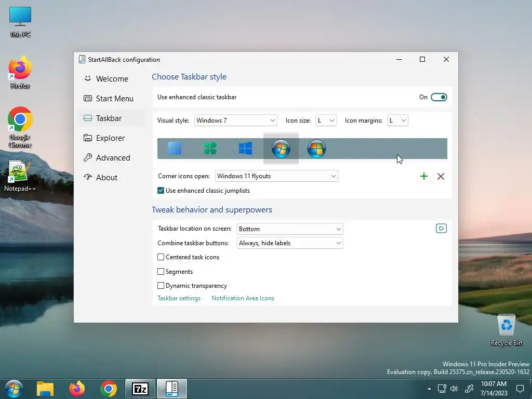The height and width of the screenshot is (399, 532).
Task: Select the Windows 7 orb start style
Action: (281, 148)
